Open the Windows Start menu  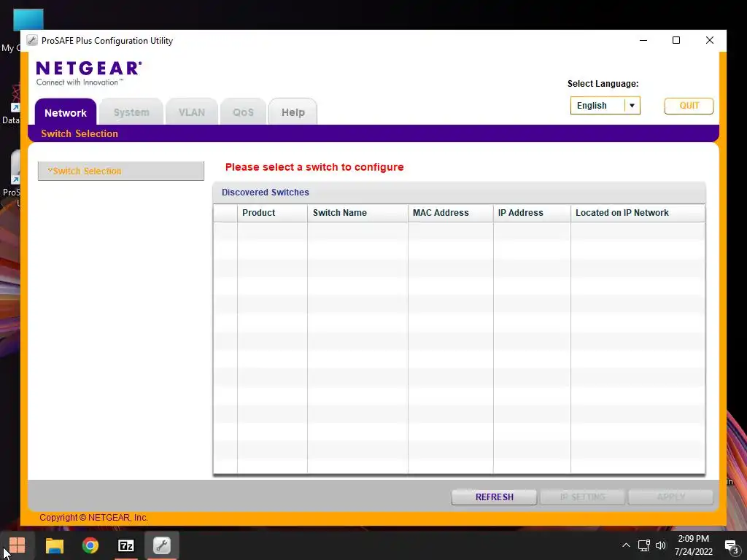point(18,545)
